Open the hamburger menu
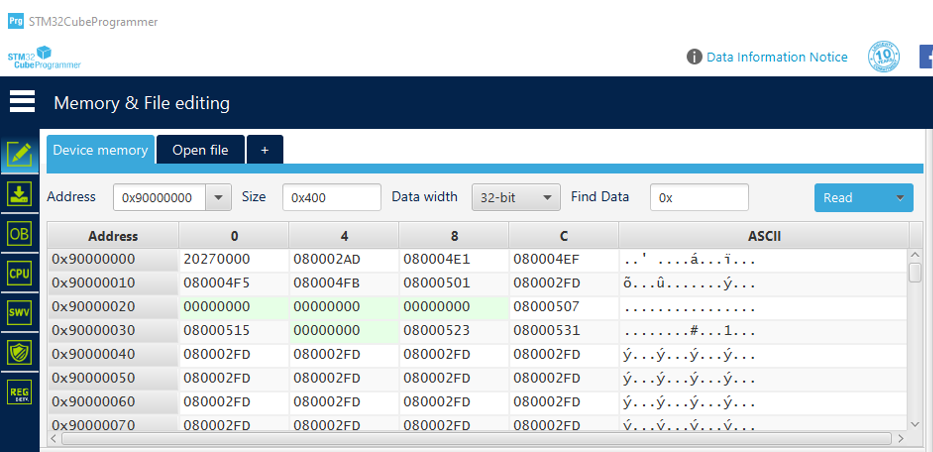Viewport: 933px width, 452px height. click(22, 102)
